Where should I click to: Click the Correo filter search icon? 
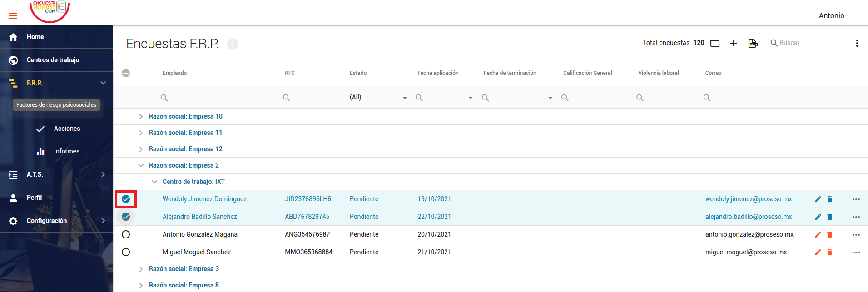[x=707, y=98]
